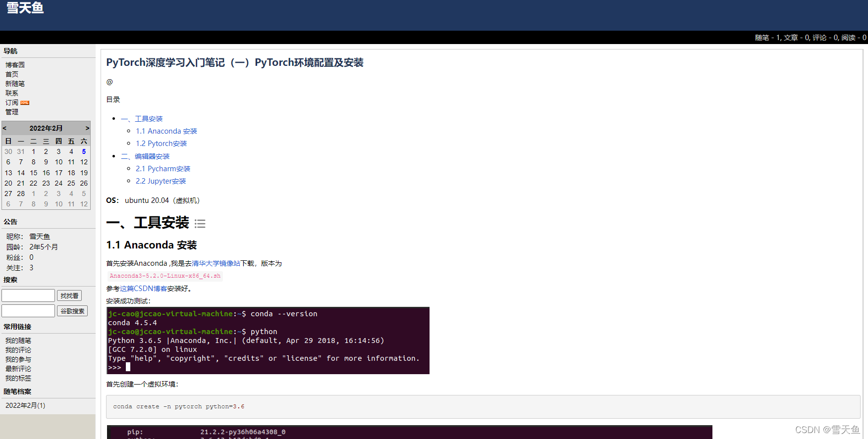The height and width of the screenshot is (439, 868).
Task: Jump to 1.1 Anaconda 安装 section
Action: click(166, 131)
